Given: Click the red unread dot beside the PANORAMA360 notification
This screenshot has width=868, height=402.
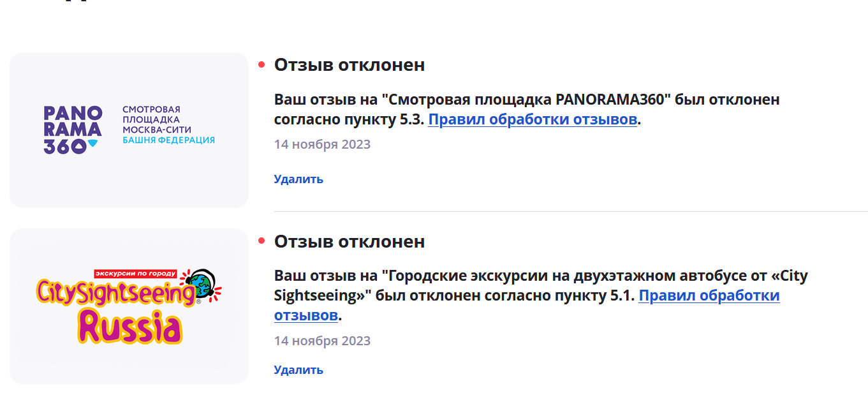Looking at the screenshot, I should pos(261,64).
